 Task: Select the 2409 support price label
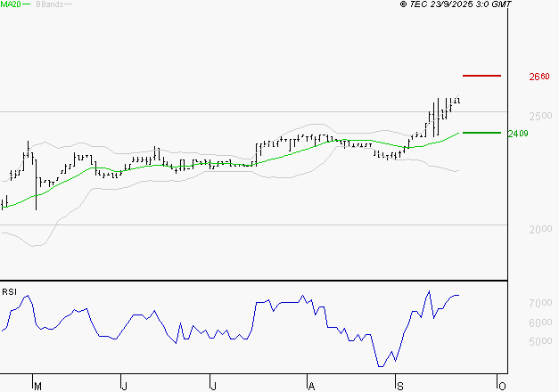point(518,134)
